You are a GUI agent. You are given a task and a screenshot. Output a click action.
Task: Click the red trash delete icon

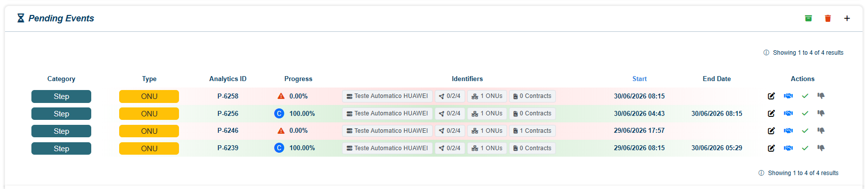point(828,18)
